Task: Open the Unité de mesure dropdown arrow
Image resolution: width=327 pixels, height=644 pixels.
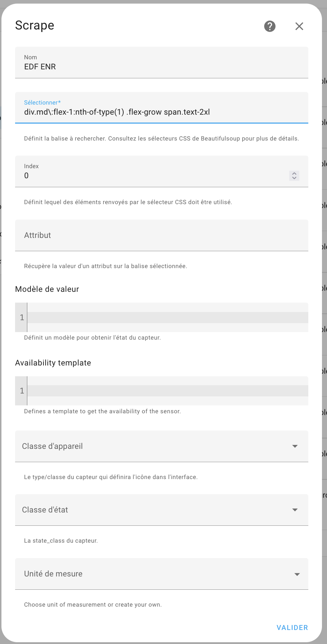Action: 297,574
